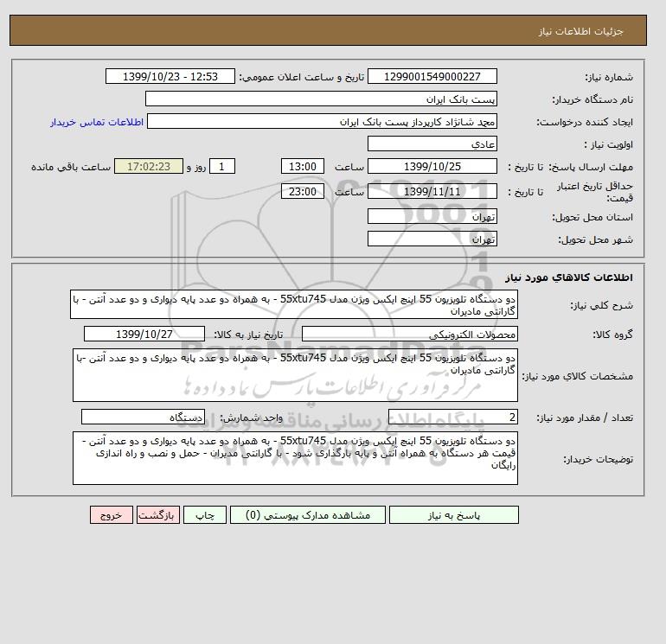Viewport: 666px width, 644px height.
Task: Click the announcement date field 1399/10/23 - 12:53
Action: pyautogui.click(x=170, y=76)
